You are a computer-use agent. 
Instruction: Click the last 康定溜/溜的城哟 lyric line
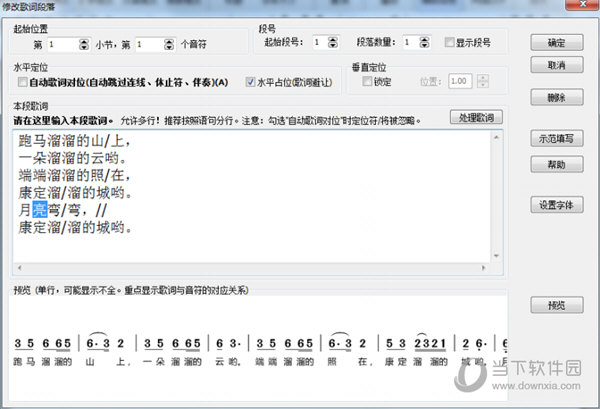[x=75, y=227]
